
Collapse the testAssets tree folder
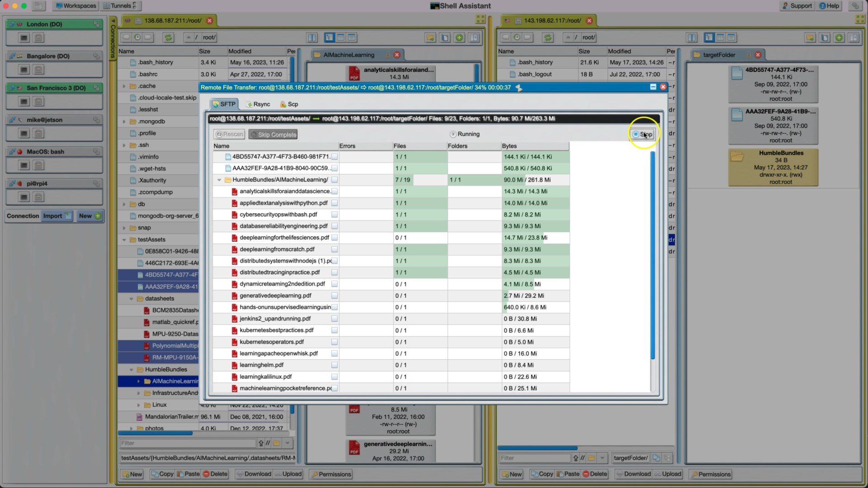point(124,240)
